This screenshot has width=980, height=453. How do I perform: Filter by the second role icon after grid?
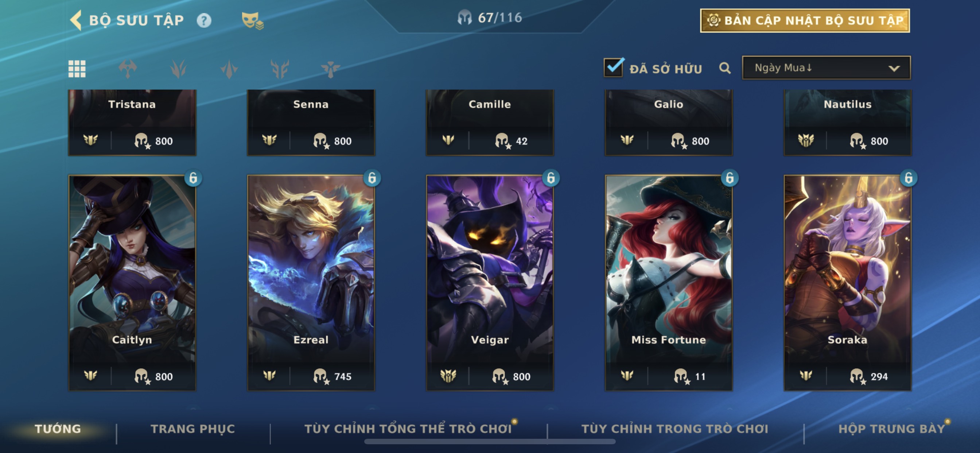point(178,69)
